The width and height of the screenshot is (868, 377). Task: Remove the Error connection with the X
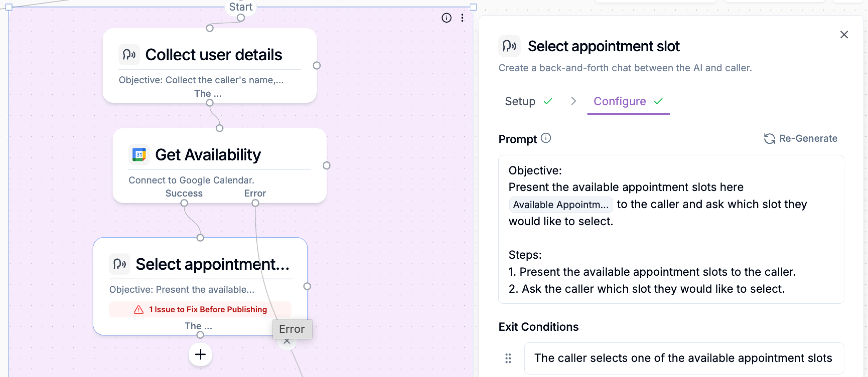[287, 341]
